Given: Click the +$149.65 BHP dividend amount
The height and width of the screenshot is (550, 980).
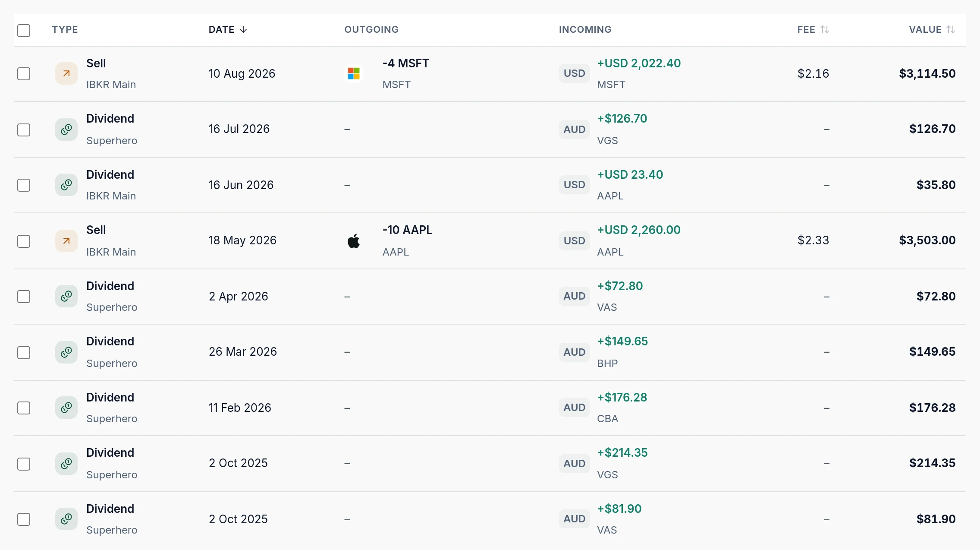Looking at the screenshot, I should click(622, 341).
